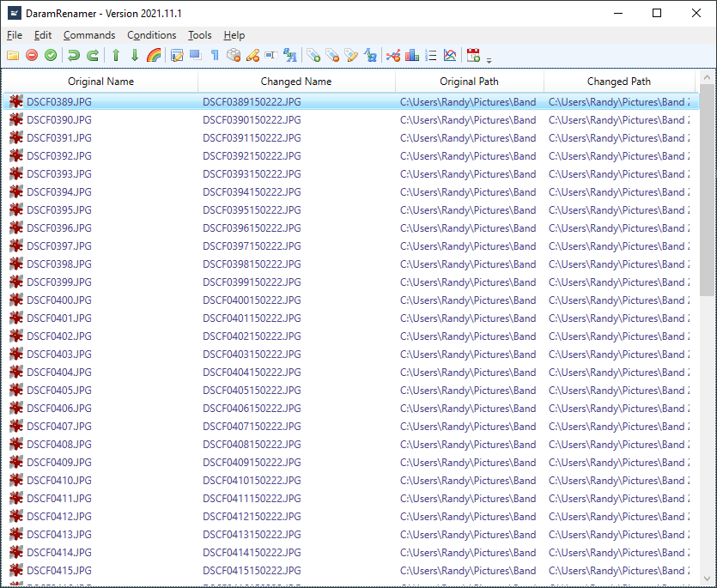Click the changed path cell for DSCF0406.JPG

coord(619,409)
